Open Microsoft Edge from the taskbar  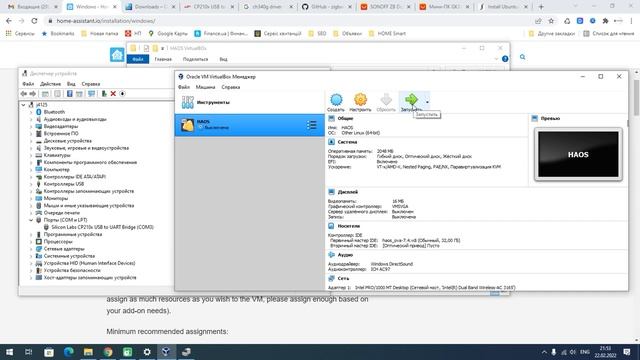(x=69, y=352)
